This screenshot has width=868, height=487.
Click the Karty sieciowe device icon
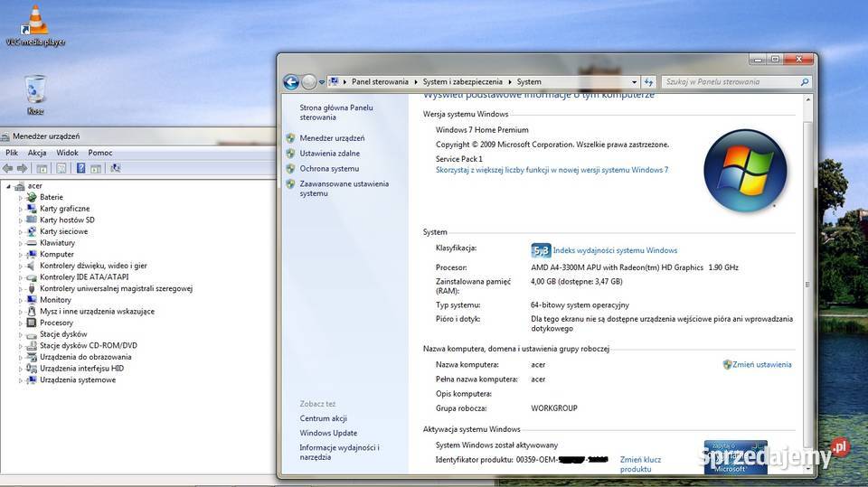click(x=32, y=231)
